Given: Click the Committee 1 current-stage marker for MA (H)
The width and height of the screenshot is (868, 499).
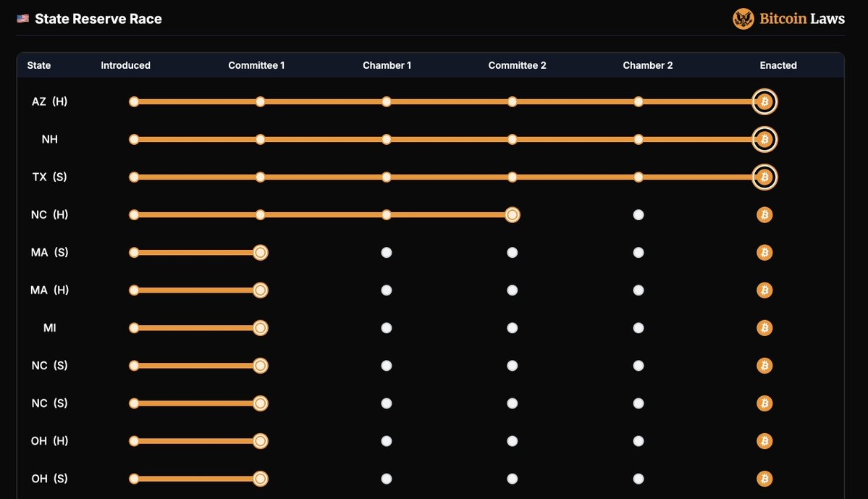Looking at the screenshot, I should (x=260, y=290).
